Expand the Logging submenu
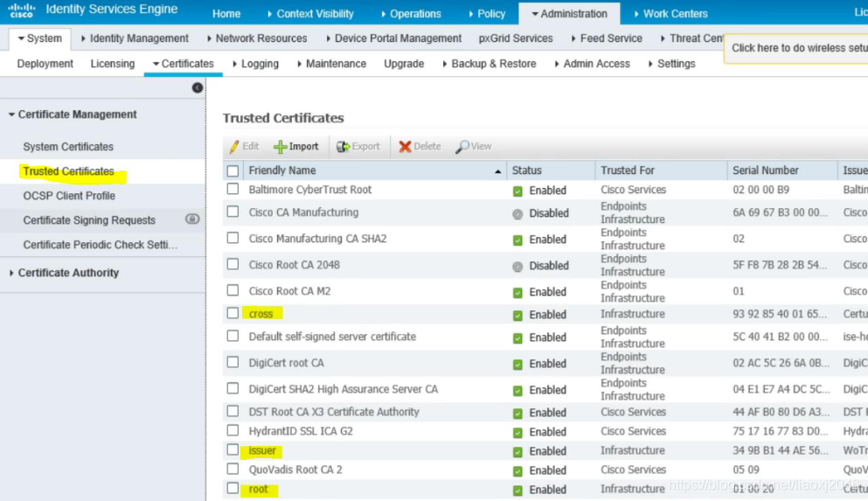868x501 pixels. point(255,64)
